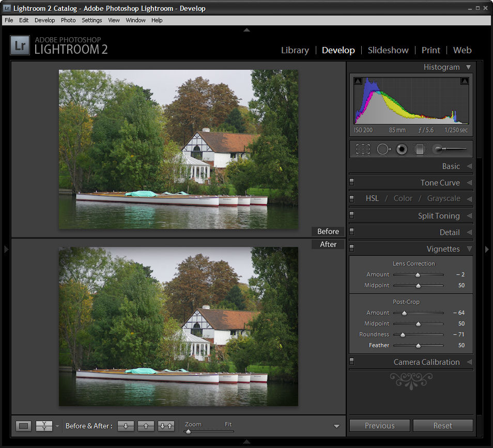Viewport: 493px width, 448px height.
Task: Click the Before photo preview
Action: click(179, 149)
